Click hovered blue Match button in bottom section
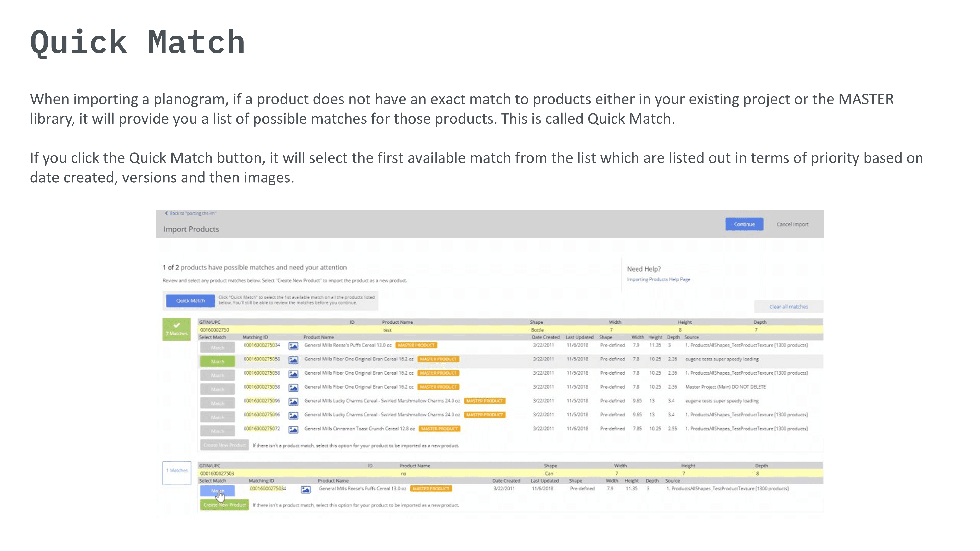This screenshot has width=980, height=551. 218,491
